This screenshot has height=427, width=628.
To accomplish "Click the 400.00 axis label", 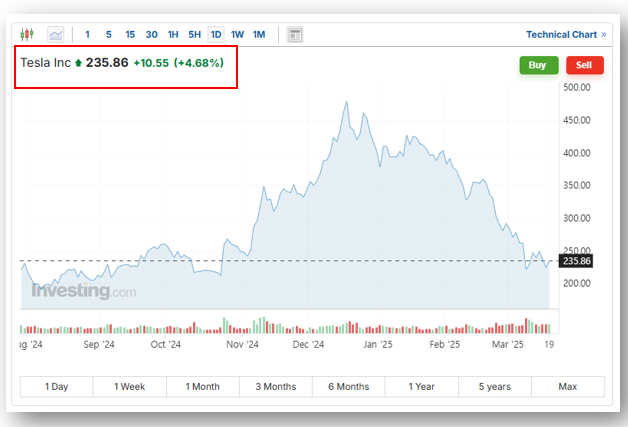I will click(577, 153).
